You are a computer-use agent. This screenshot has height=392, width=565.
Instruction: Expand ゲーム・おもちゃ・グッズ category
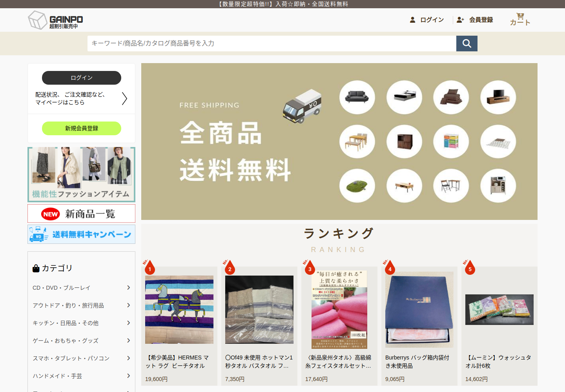82,341
